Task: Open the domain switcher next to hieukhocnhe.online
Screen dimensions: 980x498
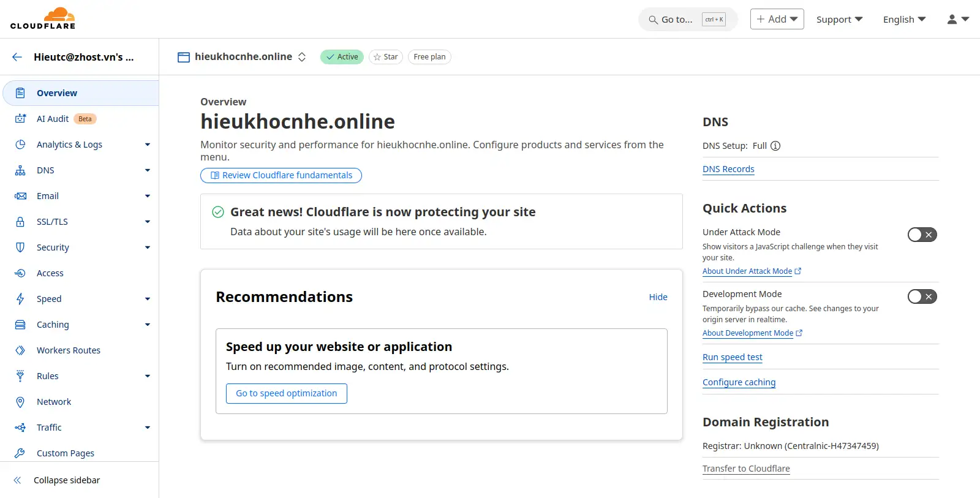Action: 302,57
